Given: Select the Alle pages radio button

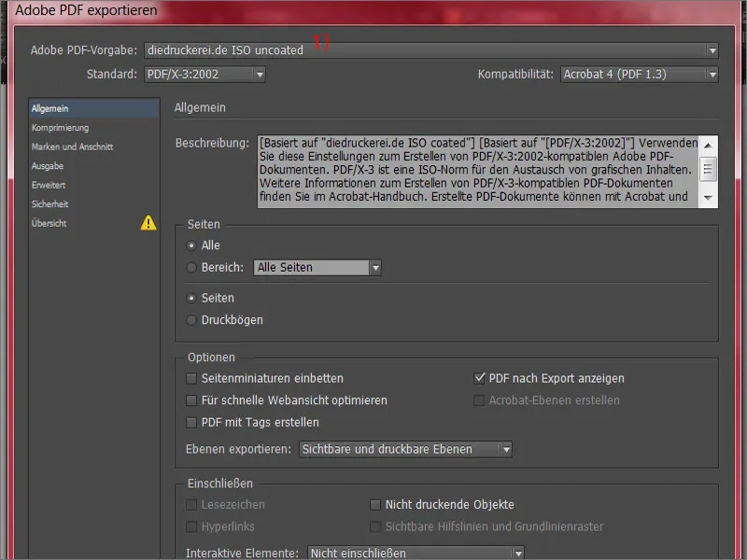Looking at the screenshot, I should point(191,245).
